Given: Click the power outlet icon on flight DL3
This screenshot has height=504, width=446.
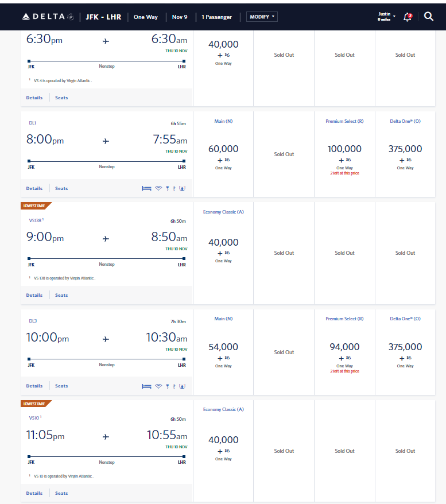Looking at the screenshot, I should point(168,386).
